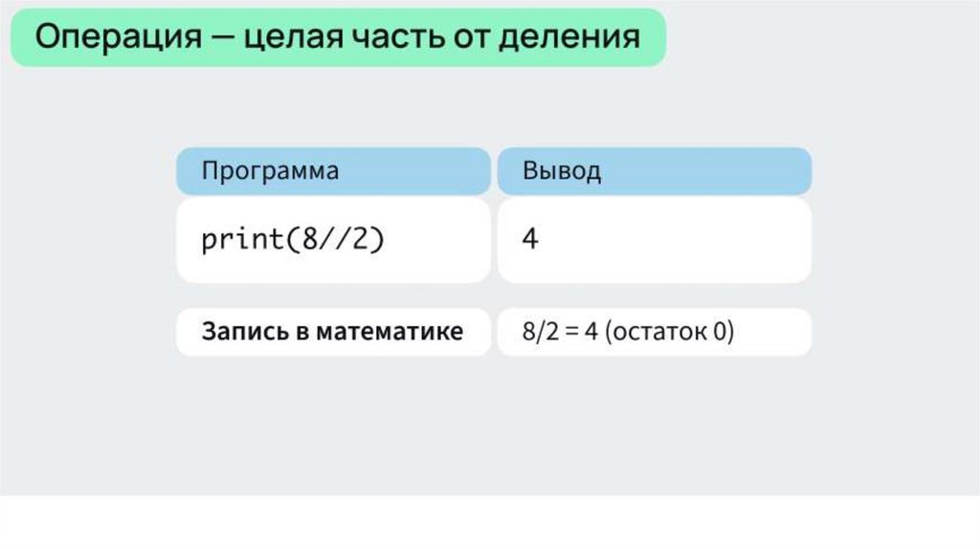Click the "8/2 = 4 (остаток 0)" cell
The image size is (980, 549).
[654, 332]
